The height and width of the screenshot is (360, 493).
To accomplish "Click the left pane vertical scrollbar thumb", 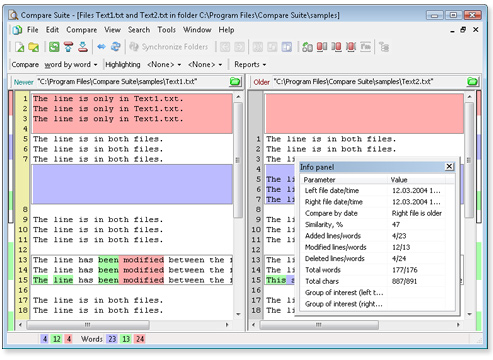I will [x=238, y=160].
